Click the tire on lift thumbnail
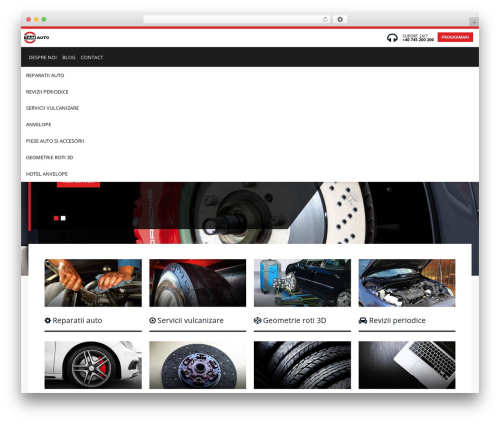Screen dimensions: 500x423 (198, 283)
